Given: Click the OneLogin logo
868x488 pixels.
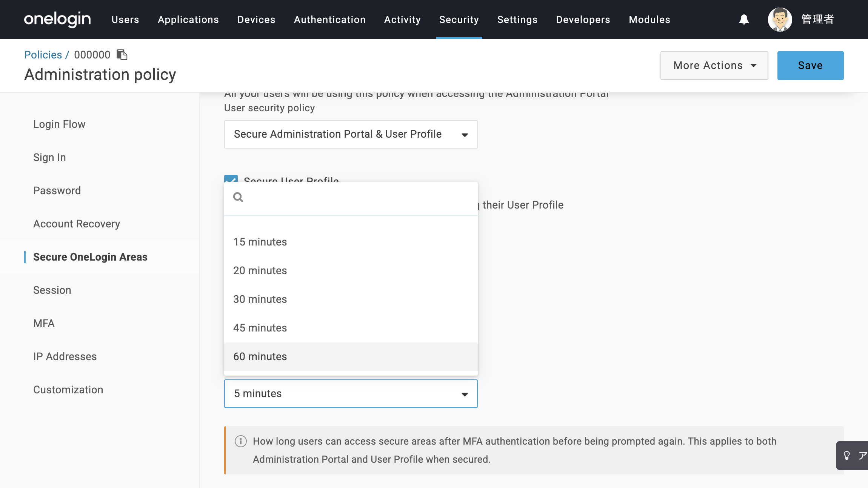Looking at the screenshot, I should [x=57, y=19].
